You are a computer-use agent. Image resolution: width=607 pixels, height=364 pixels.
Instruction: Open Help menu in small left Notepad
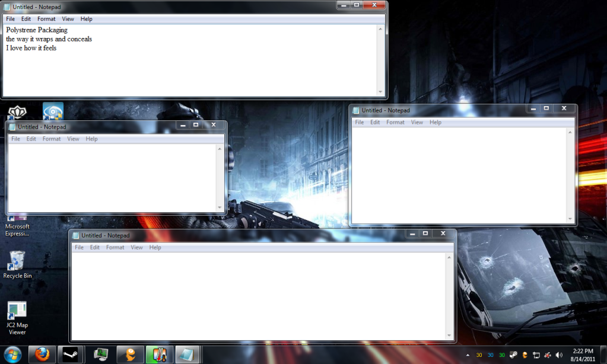92,139
